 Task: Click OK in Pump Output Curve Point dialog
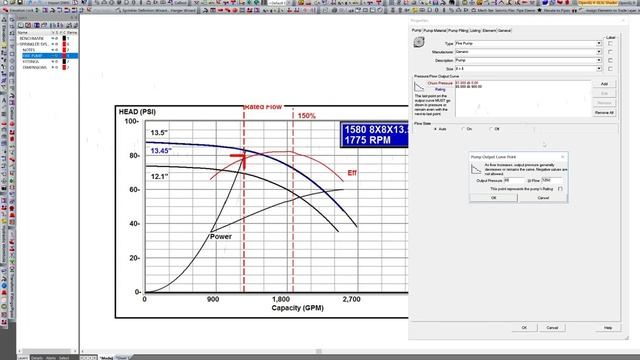493,198
